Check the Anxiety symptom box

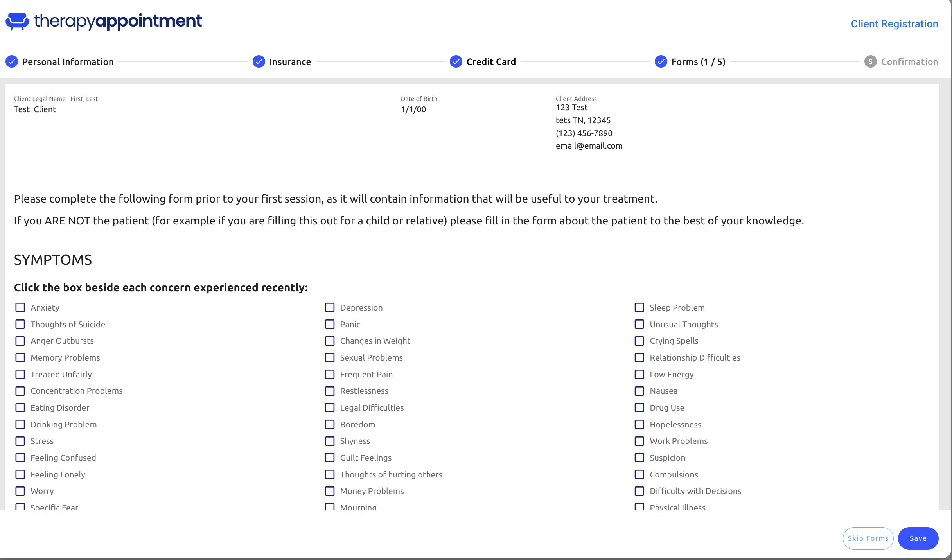[x=20, y=307]
